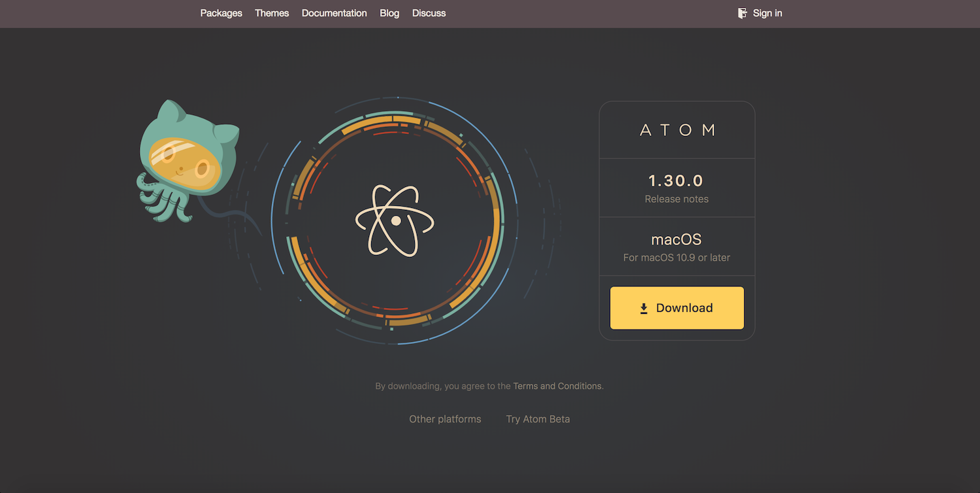This screenshot has height=493, width=980.
Task: Click the ATOM wordmark heading
Action: pos(677,130)
